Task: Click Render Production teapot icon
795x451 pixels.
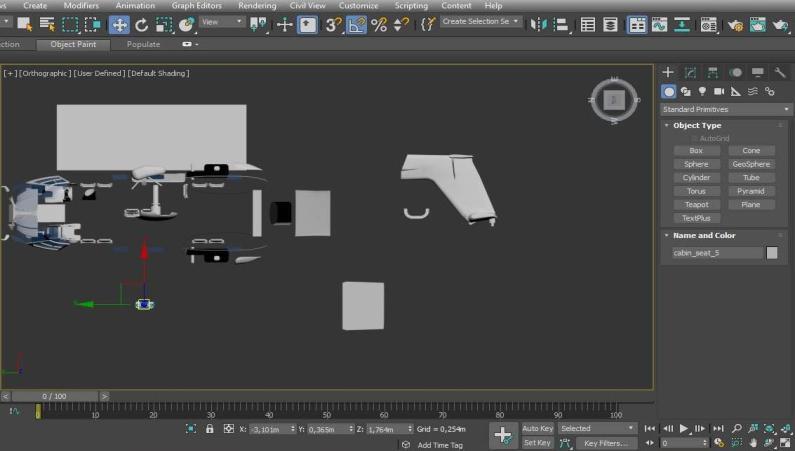Action: (x=780, y=24)
